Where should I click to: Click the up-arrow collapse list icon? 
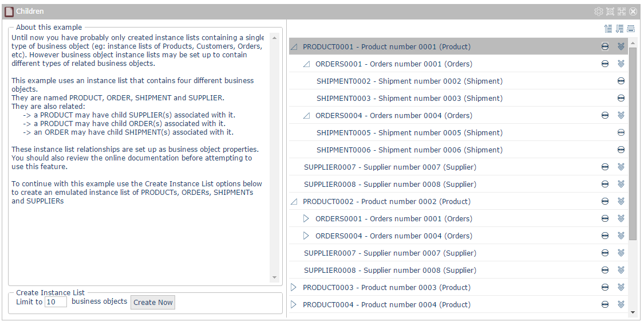pyautogui.click(x=609, y=29)
